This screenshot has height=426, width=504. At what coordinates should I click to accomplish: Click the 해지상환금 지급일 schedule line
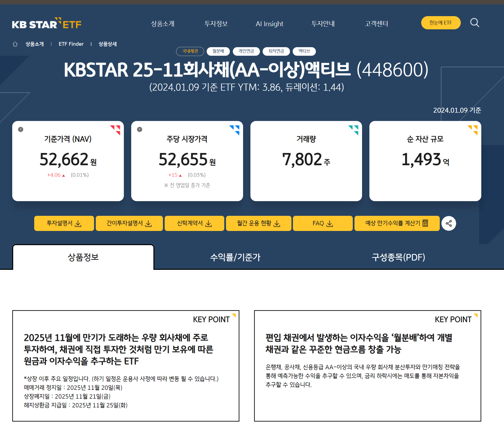click(x=76, y=405)
